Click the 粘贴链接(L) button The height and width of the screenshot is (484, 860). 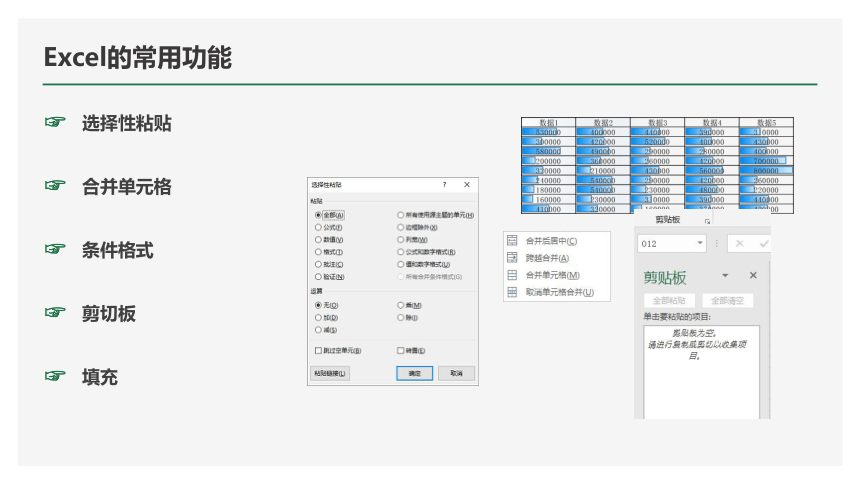[330, 374]
